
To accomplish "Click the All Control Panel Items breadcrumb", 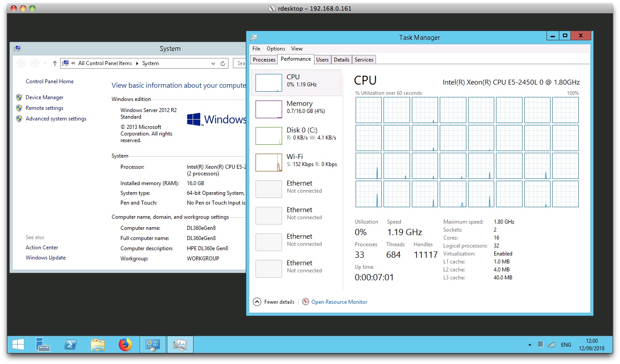I will pyautogui.click(x=105, y=63).
